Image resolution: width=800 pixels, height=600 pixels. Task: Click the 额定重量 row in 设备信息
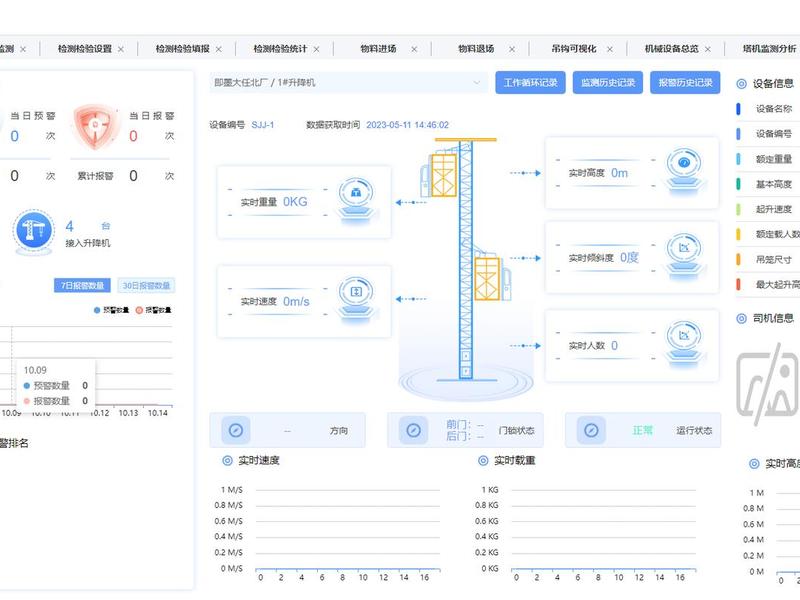(x=767, y=159)
